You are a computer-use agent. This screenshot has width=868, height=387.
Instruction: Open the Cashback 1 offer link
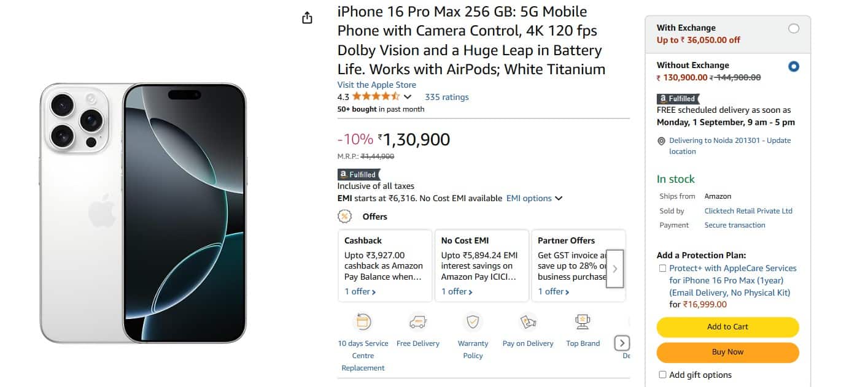pyautogui.click(x=360, y=292)
